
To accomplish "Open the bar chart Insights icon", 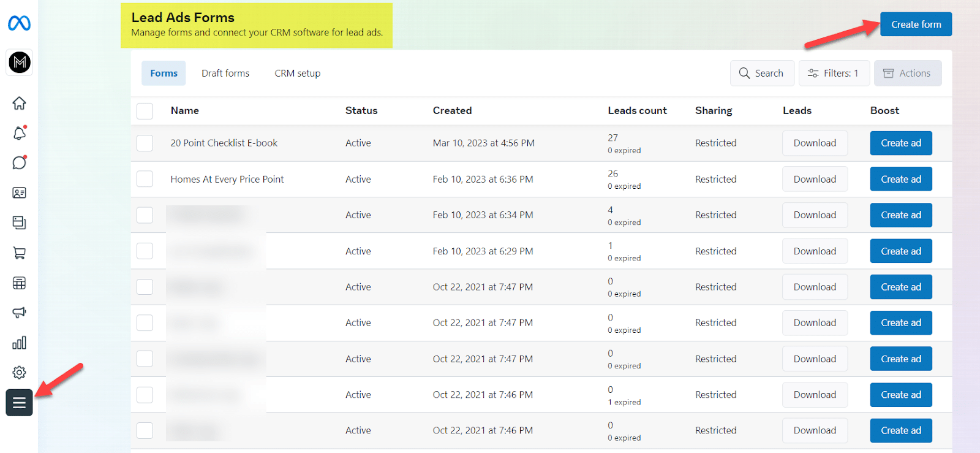I will coord(19,343).
